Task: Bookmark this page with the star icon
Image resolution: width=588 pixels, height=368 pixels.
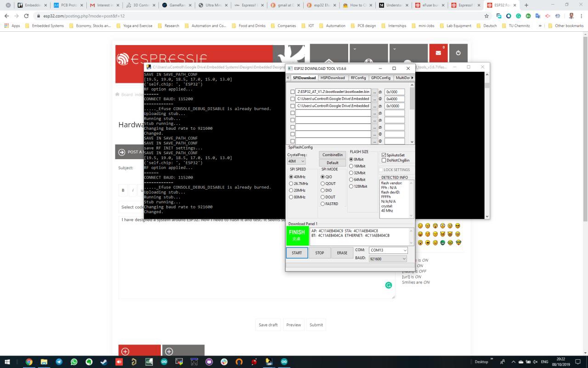Action: (486, 16)
